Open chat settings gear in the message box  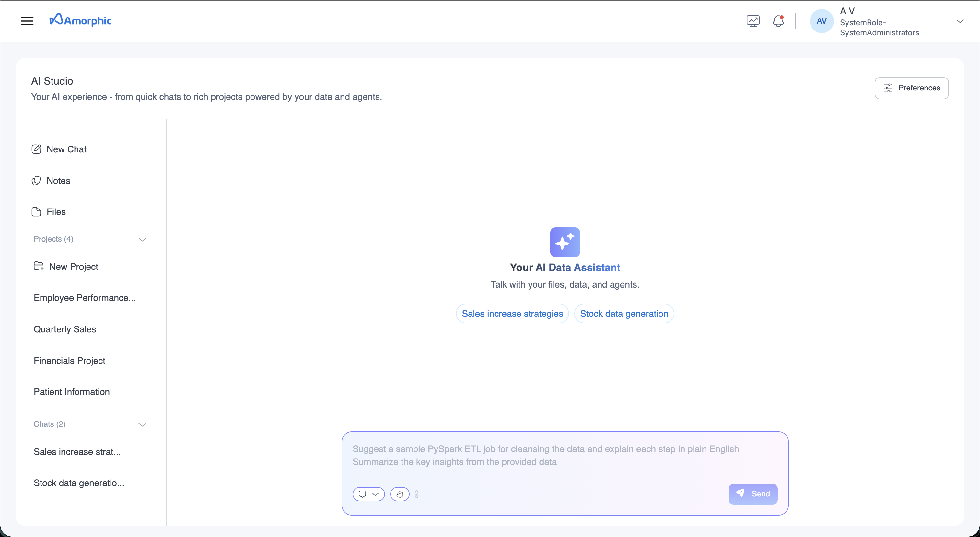point(400,494)
